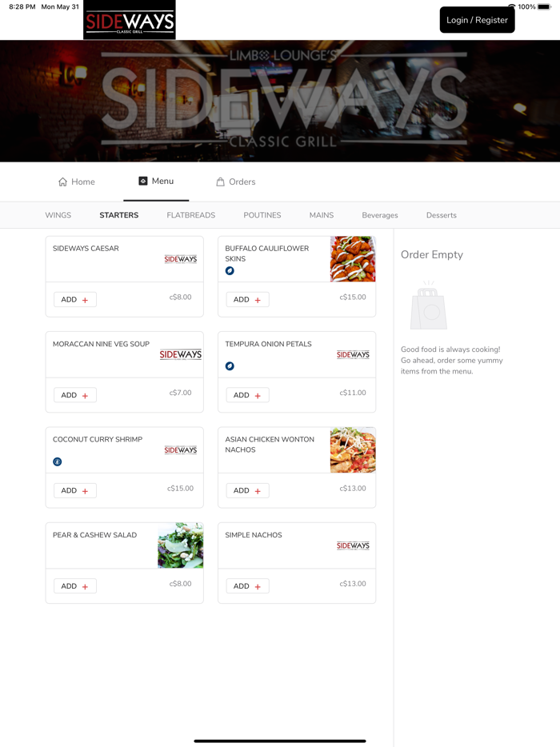560x747 pixels.
Task: Add Moraccan Nine Veg Soup to order
Action: coord(75,395)
